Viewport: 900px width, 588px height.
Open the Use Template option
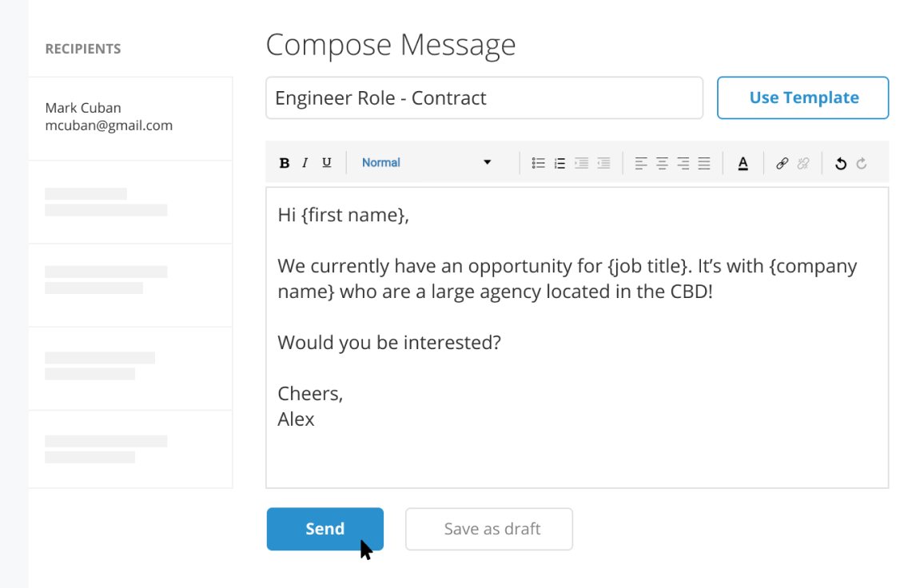coord(802,98)
